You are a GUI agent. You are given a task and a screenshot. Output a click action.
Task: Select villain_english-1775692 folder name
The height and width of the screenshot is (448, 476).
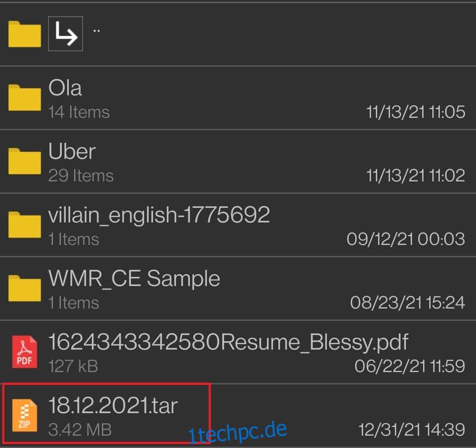coord(159,215)
